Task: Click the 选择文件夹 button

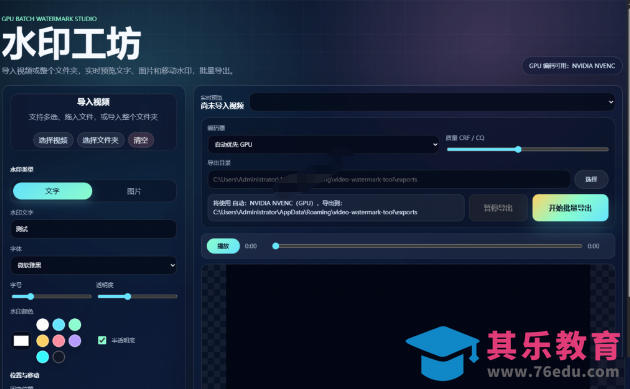Action: pos(100,140)
